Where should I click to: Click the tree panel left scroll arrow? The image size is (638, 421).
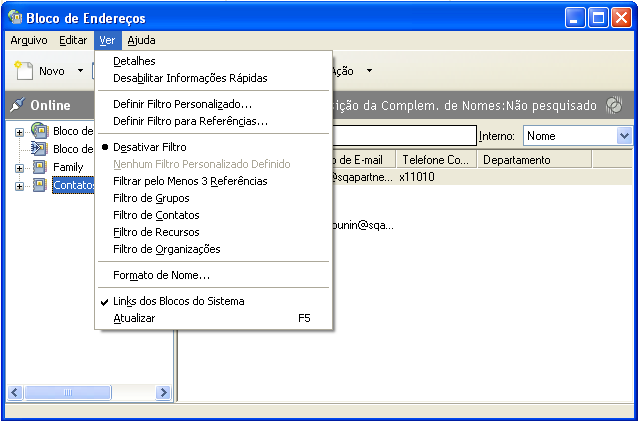15,393
